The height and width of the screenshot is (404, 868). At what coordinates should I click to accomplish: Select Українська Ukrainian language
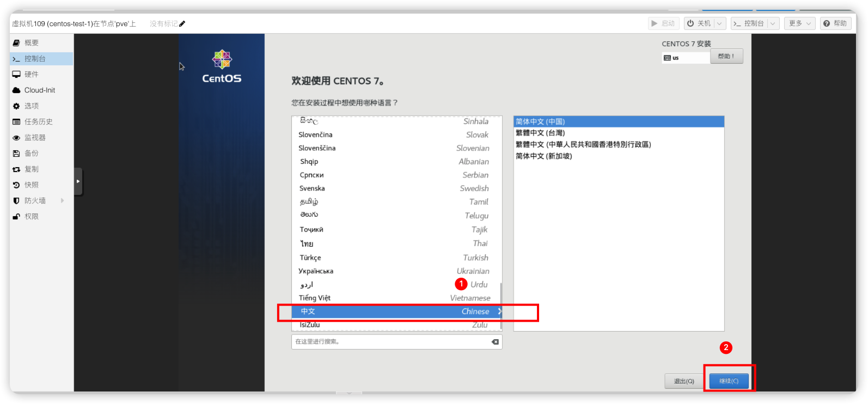pyautogui.click(x=396, y=271)
